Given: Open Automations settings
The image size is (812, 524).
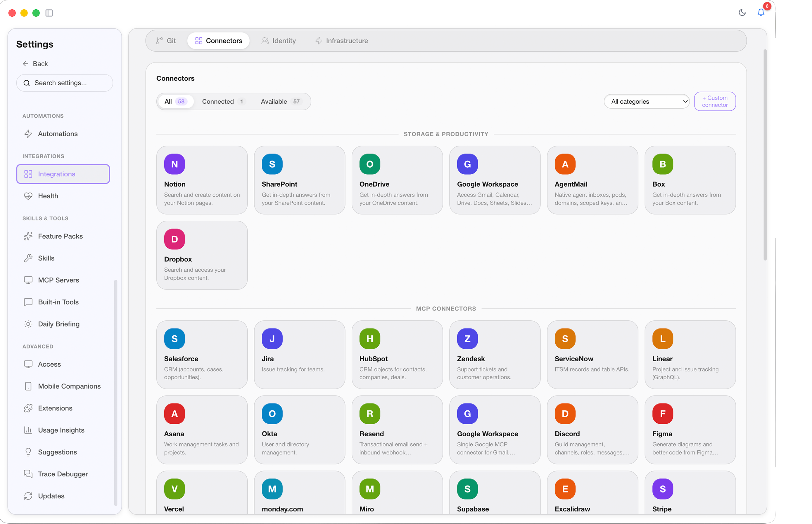Looking at the screenshot, I should [x=63, y=134].
